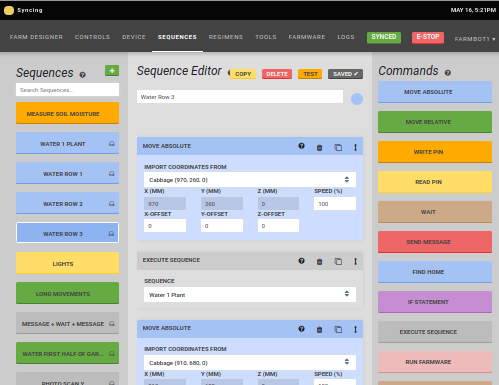Add a Write Pin command
The width and height of the screenshot is (499, 385).
tap(435, 152)
